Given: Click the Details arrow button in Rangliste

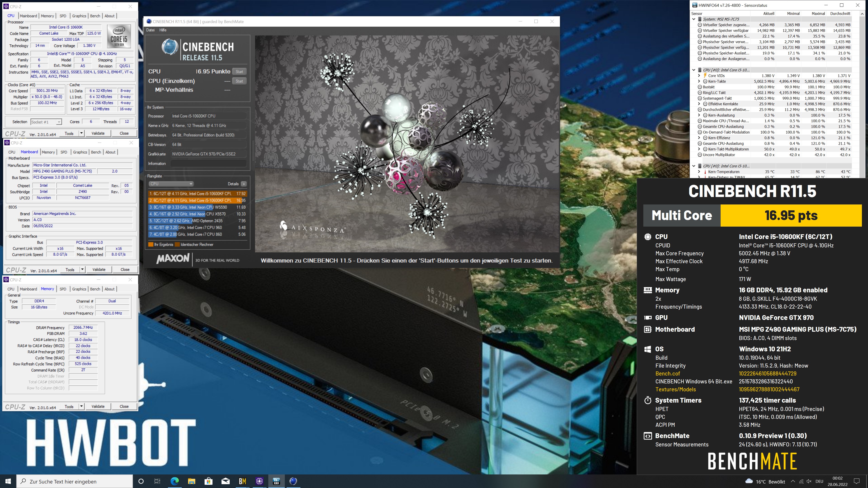Looking at the screenshot, I should (244, 184).
